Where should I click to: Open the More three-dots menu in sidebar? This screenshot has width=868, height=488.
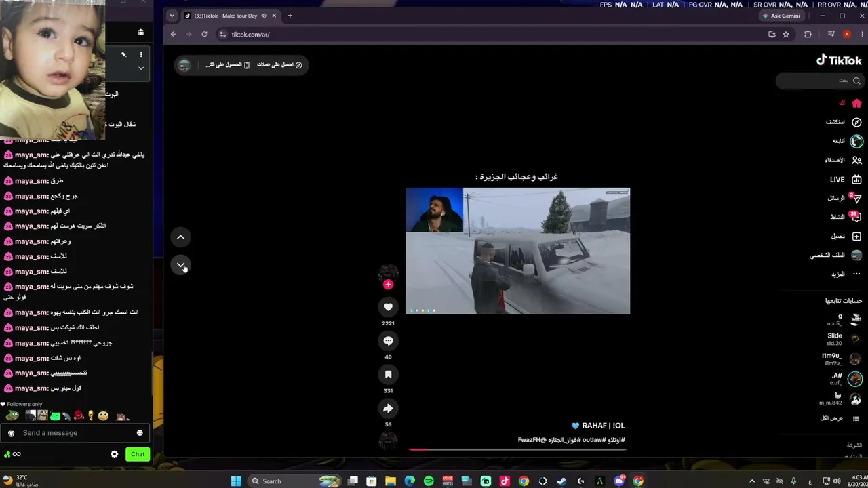click(856, 274)
